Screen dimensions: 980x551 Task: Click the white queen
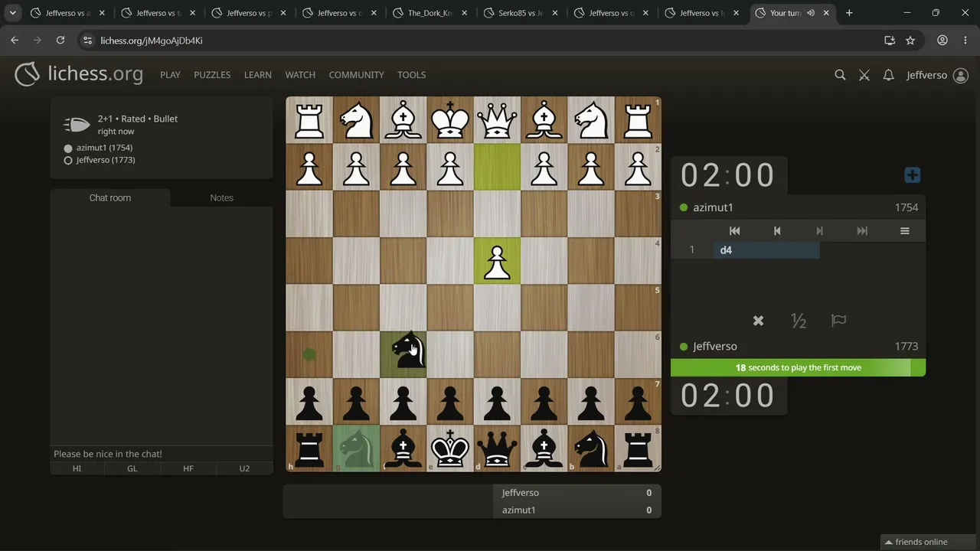click(497, 120)
